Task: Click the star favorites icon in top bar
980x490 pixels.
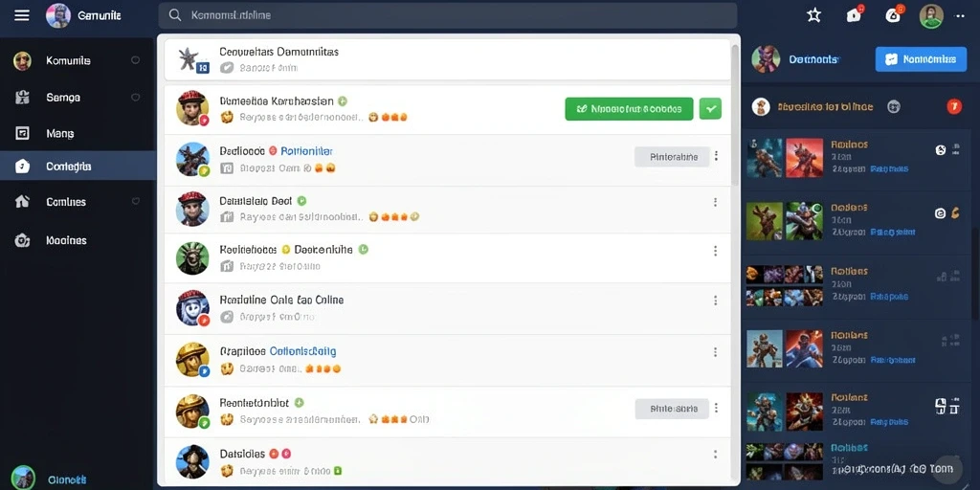Action: (813, 15)
